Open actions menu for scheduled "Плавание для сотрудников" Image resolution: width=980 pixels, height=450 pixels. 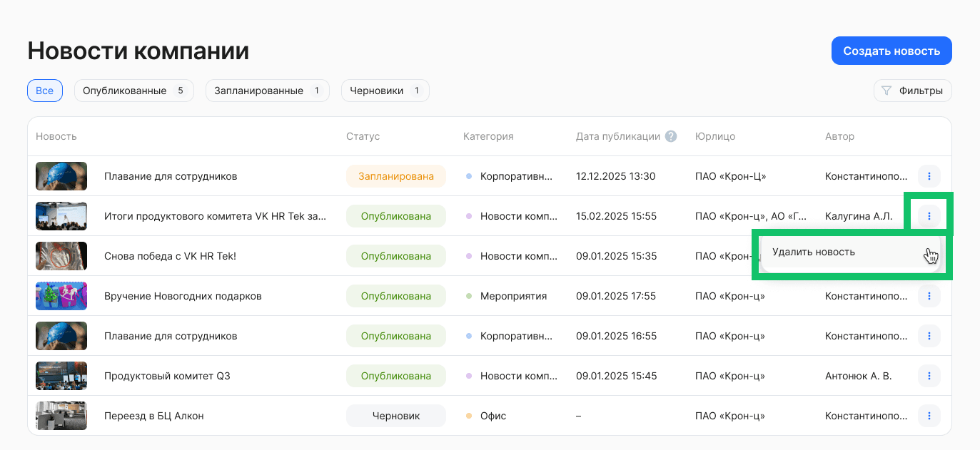929,176
